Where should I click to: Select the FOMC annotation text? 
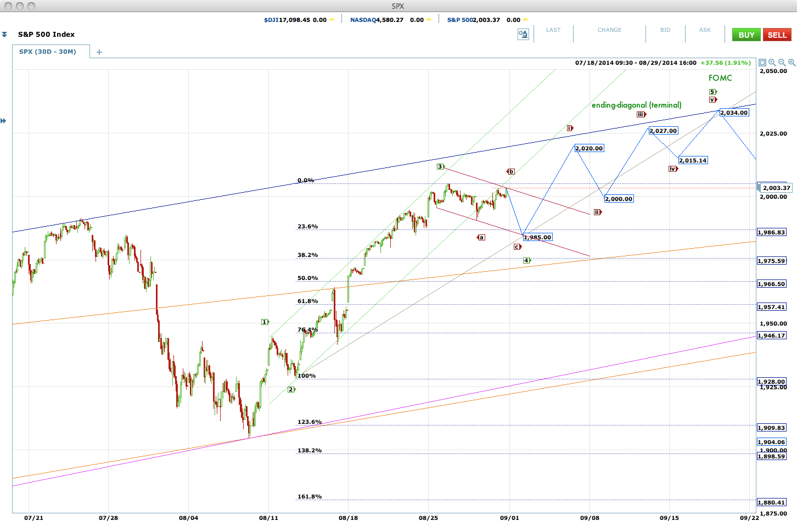tap(720, 78)
